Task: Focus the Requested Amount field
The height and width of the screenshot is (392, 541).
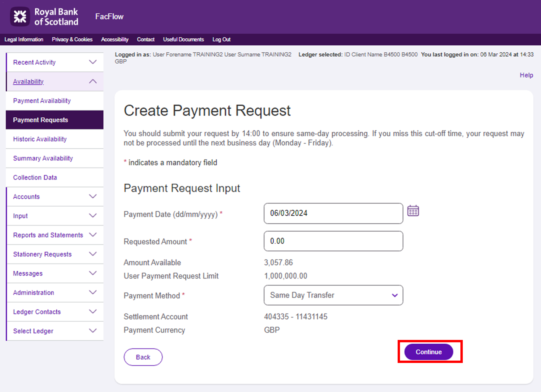Action: coord(333,241)
